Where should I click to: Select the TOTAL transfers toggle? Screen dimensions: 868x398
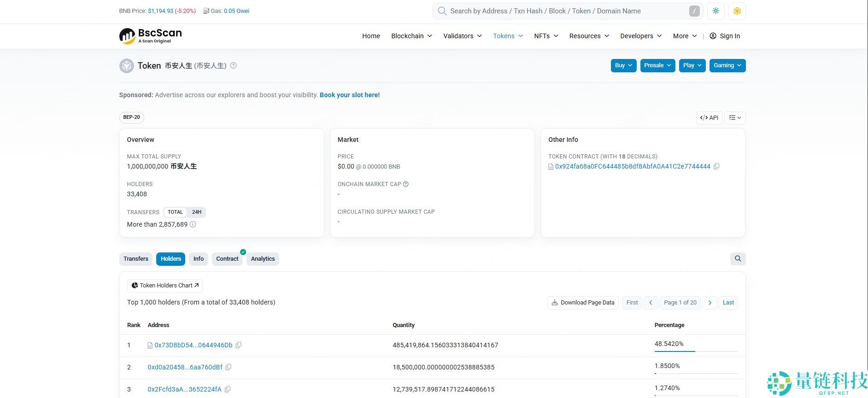coord(175,212)
